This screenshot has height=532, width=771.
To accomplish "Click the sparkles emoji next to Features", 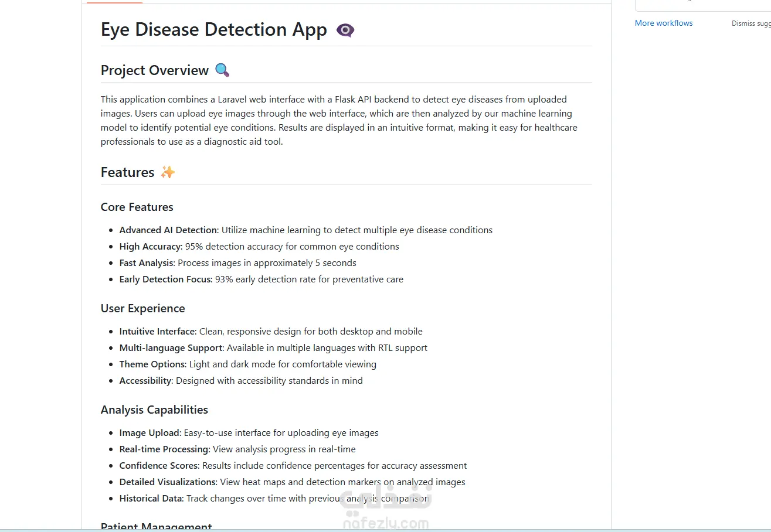I will (x=168, y=172).
